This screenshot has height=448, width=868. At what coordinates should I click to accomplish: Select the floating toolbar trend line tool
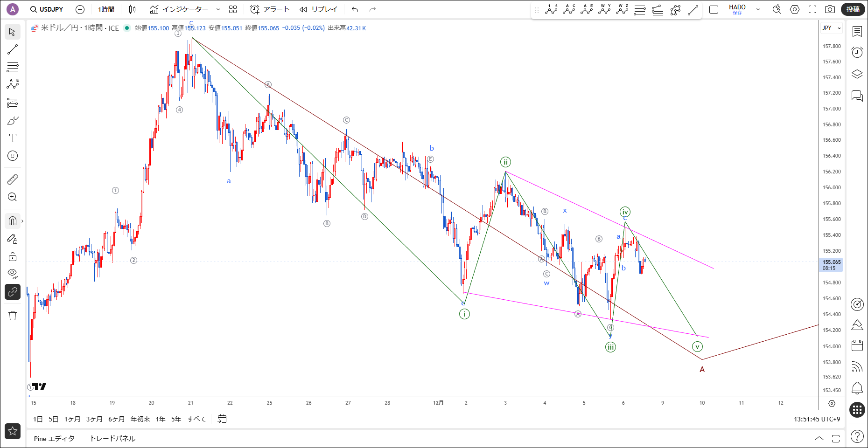(693, 9)
